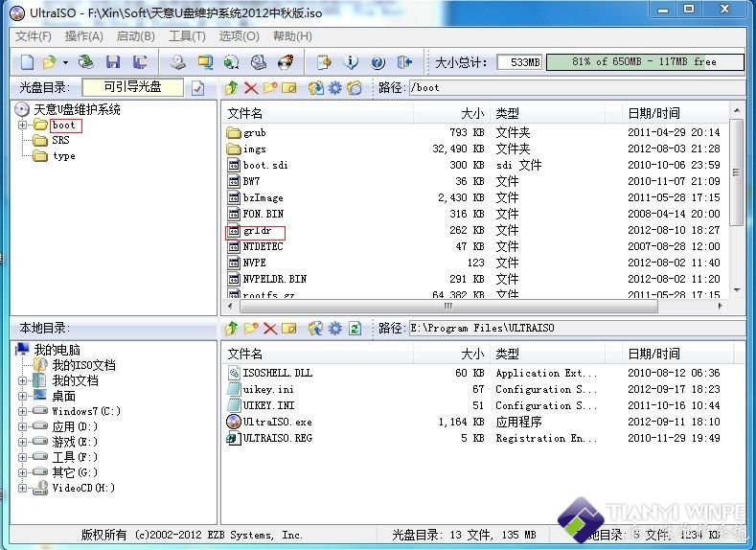Expand the 应用 (D:) drive node
The image size is (756, 550).
23,427
